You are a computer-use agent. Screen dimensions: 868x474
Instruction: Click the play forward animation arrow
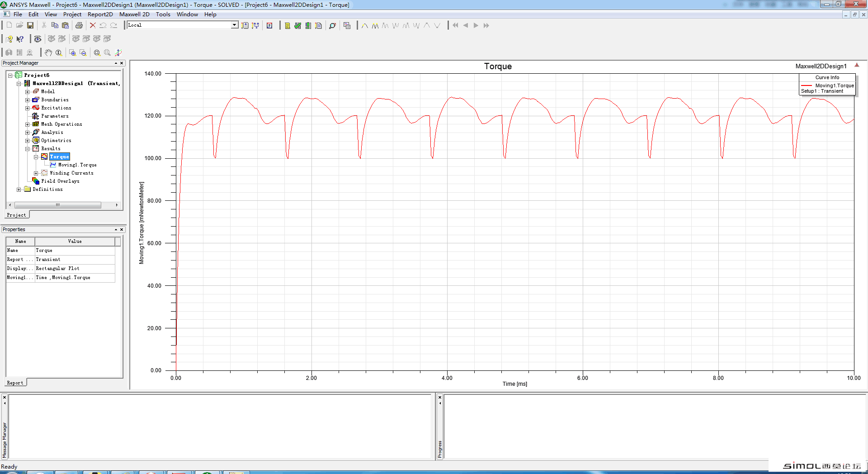(476, 25)
